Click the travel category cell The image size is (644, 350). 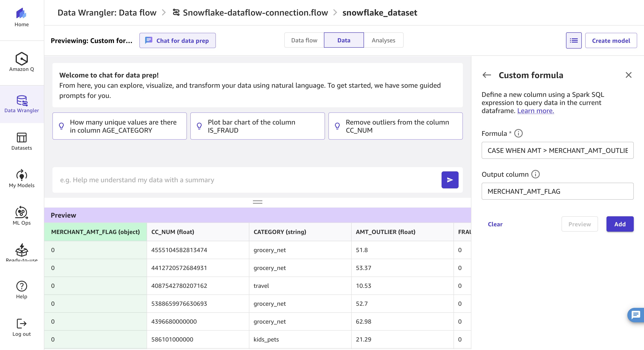click(x=300, y=285)
